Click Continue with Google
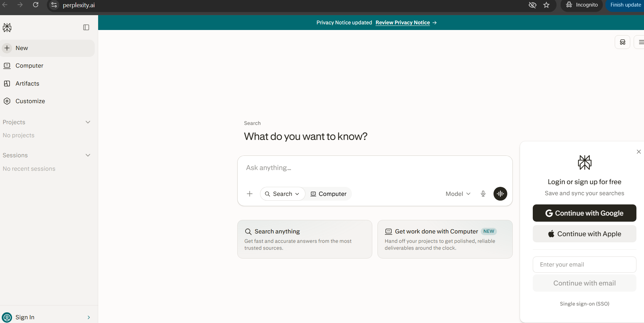 click(x=584, y=213)
